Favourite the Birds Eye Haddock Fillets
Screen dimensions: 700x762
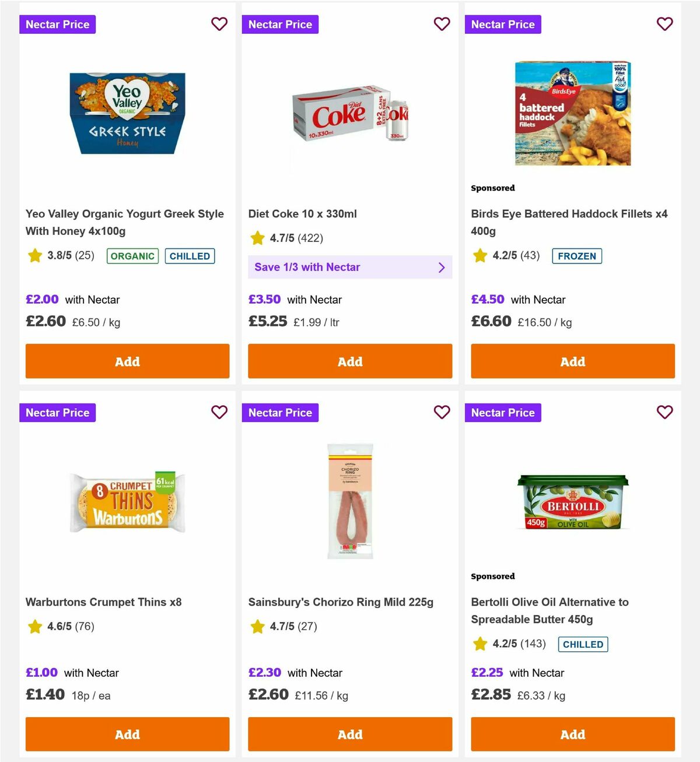665,24
